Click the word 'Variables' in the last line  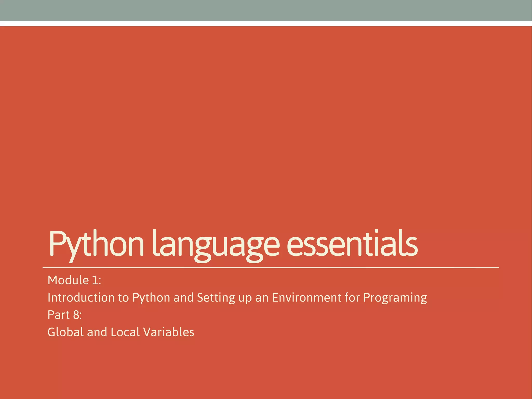(169, 332)
